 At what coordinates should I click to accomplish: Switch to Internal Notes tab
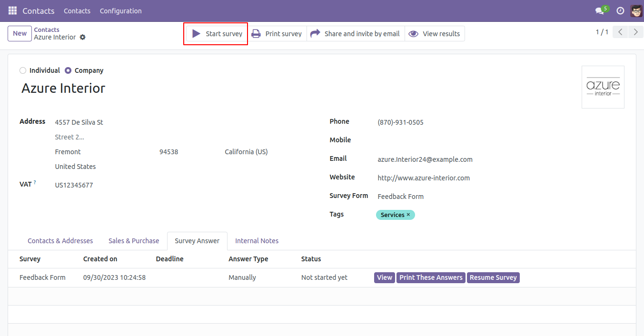point(257,241)
